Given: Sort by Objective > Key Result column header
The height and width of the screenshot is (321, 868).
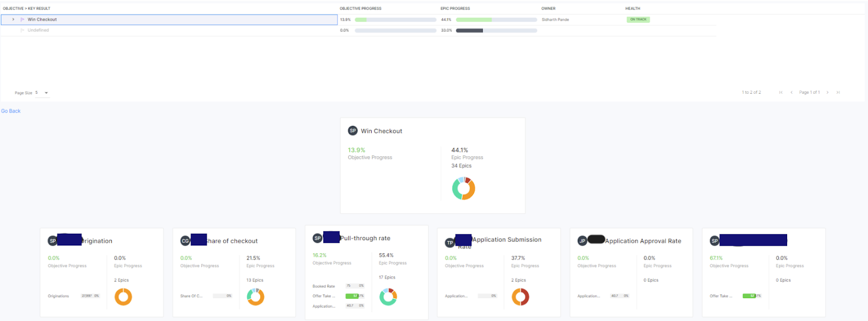Looking at the screenshot, I should coord(27,9).
